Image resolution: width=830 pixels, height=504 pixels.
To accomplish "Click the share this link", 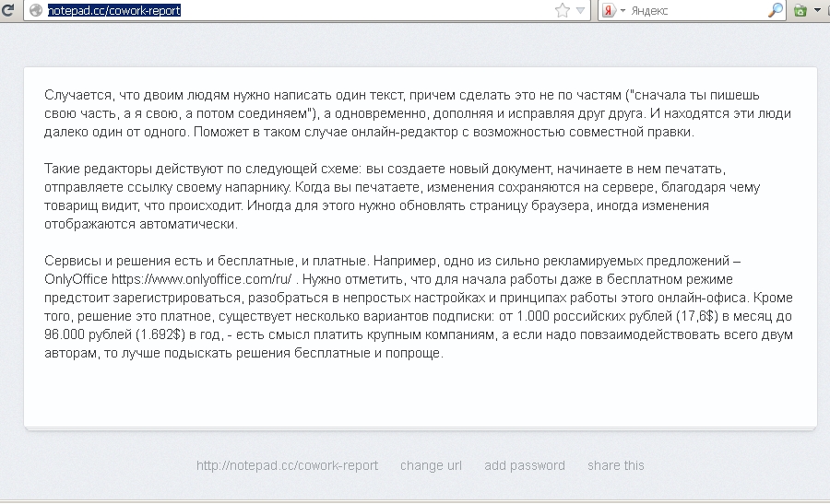I will (x=616, y=465).
